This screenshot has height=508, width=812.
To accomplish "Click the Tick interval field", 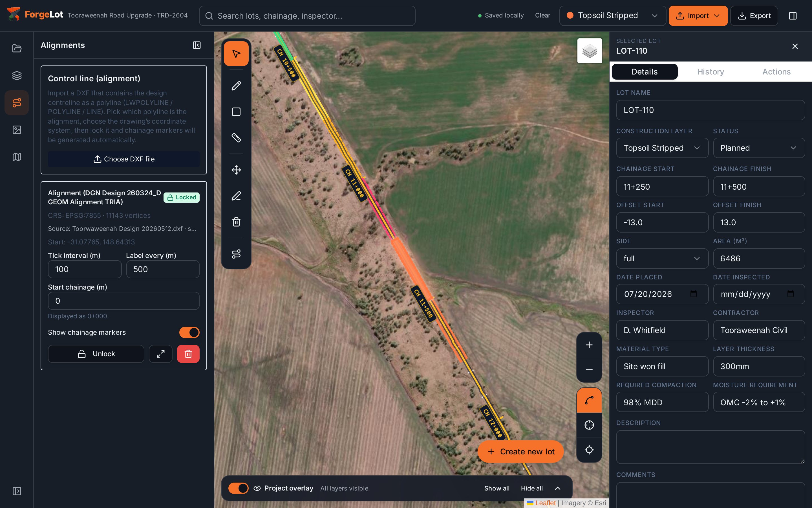I will (x=85, y=269).
